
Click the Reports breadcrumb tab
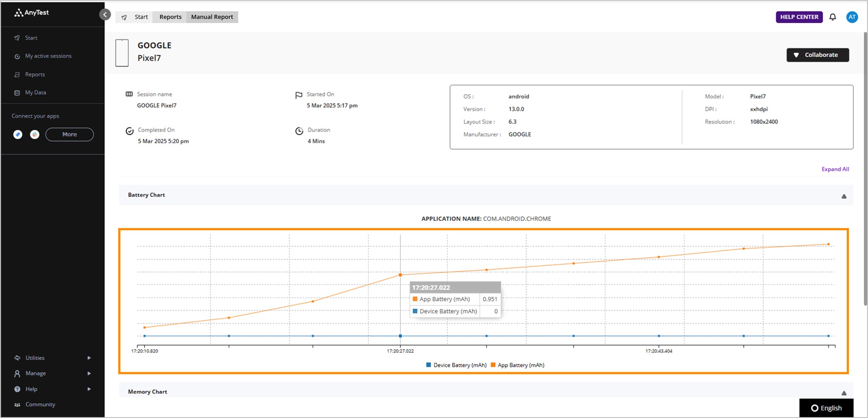[x=171, y=17]
